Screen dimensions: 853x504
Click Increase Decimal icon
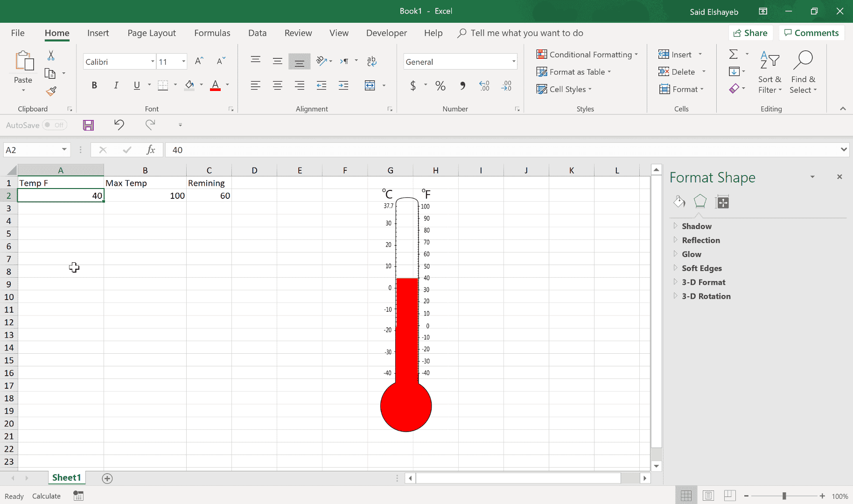[x=484, y=85]
